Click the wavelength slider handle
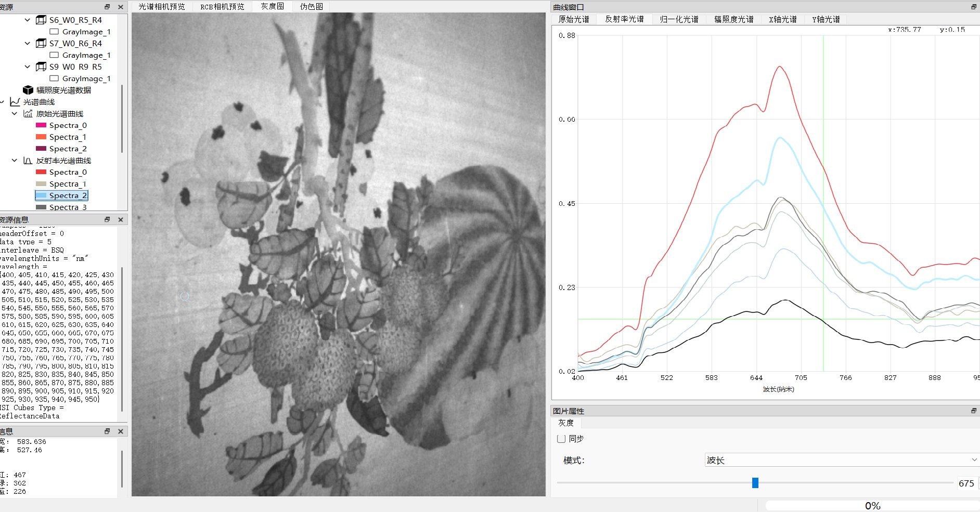Image resolution: width=980 pixels, height=512 pixels. [x=755, y=483]
